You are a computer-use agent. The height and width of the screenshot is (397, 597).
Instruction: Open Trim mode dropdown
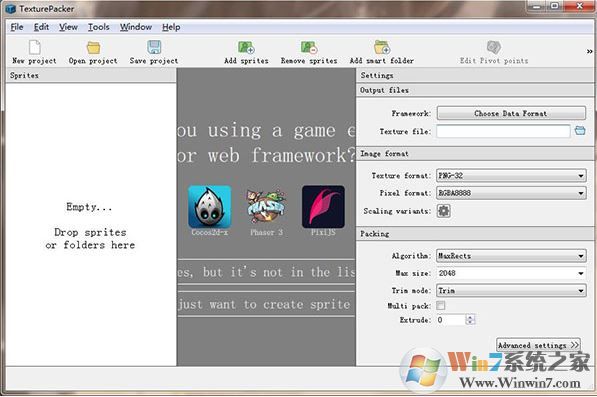point(511,290)
